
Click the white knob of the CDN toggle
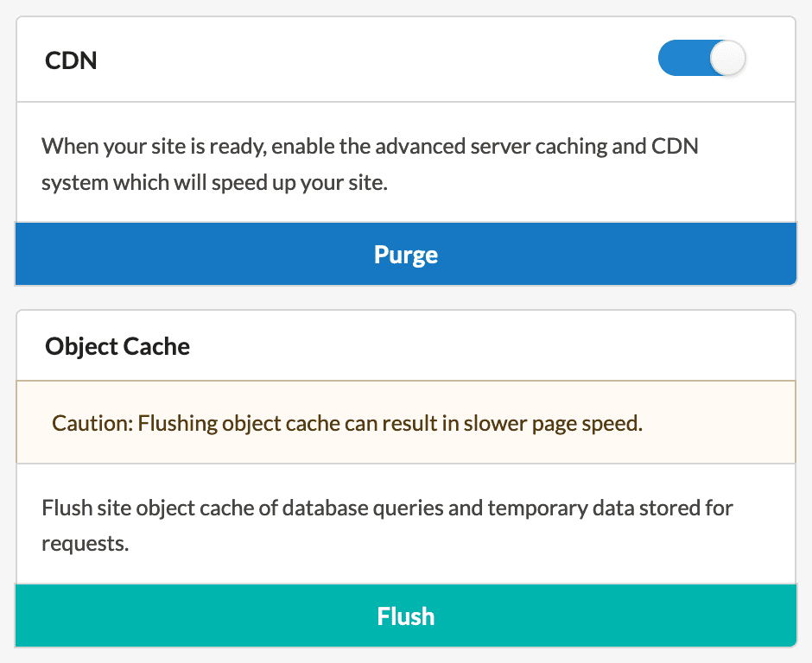coord(726,60)
